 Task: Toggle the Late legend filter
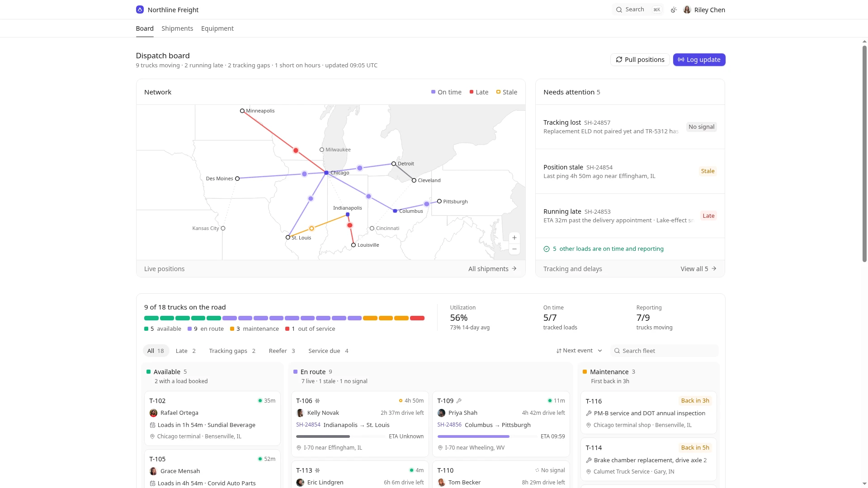pos(479,92)
